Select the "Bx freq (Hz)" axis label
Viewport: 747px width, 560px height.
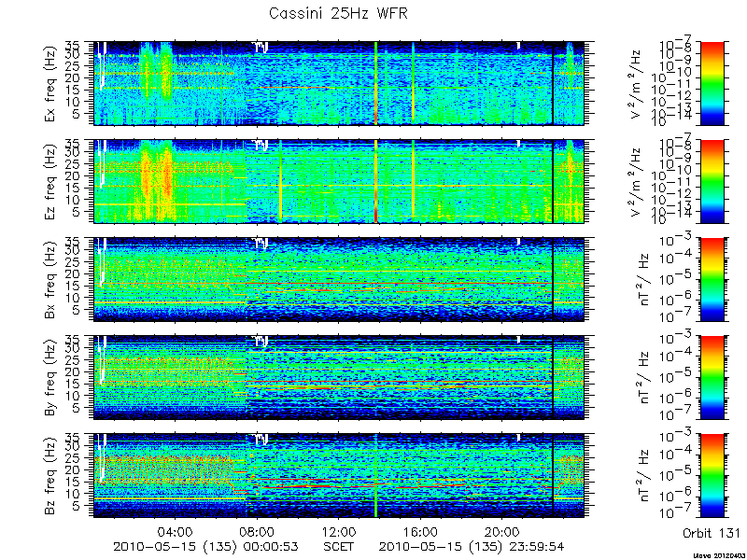point(51,280)
